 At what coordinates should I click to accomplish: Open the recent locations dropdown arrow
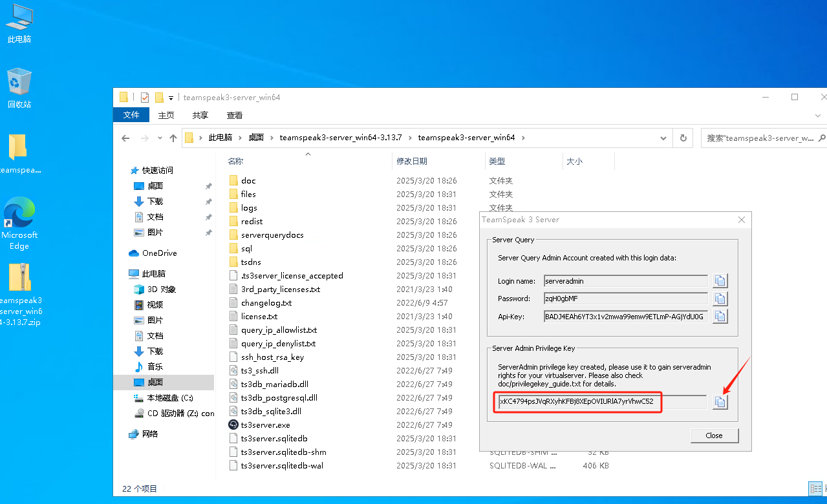tap(160, 138)
